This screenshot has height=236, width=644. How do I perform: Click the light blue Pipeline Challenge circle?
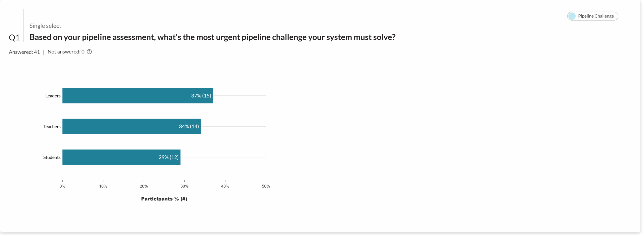click(x=572, y=16)
